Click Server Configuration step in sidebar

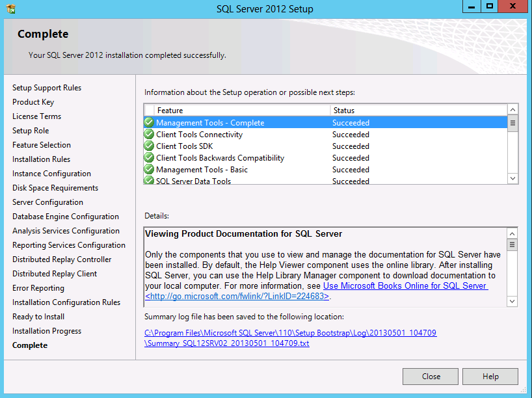pos(47,202)
